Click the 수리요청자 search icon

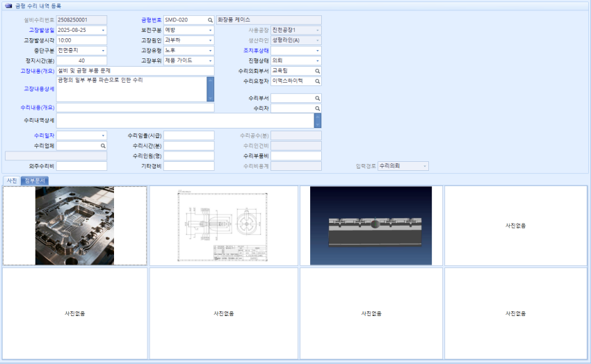[318, 81]
